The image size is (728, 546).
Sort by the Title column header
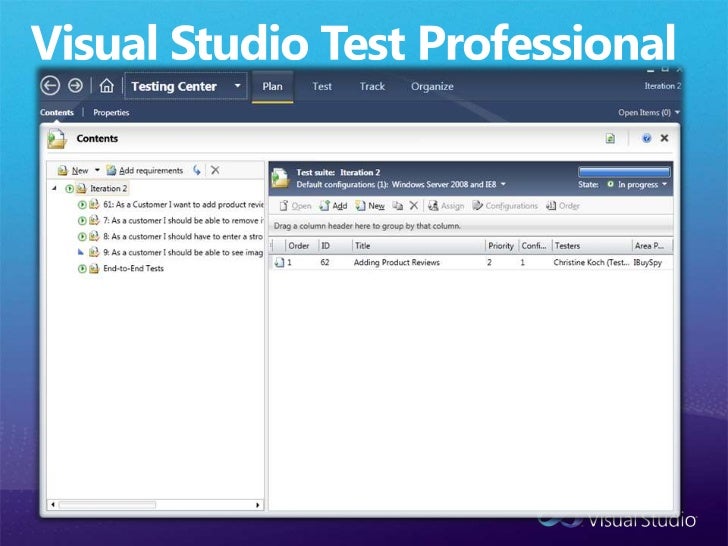(418, 246)
